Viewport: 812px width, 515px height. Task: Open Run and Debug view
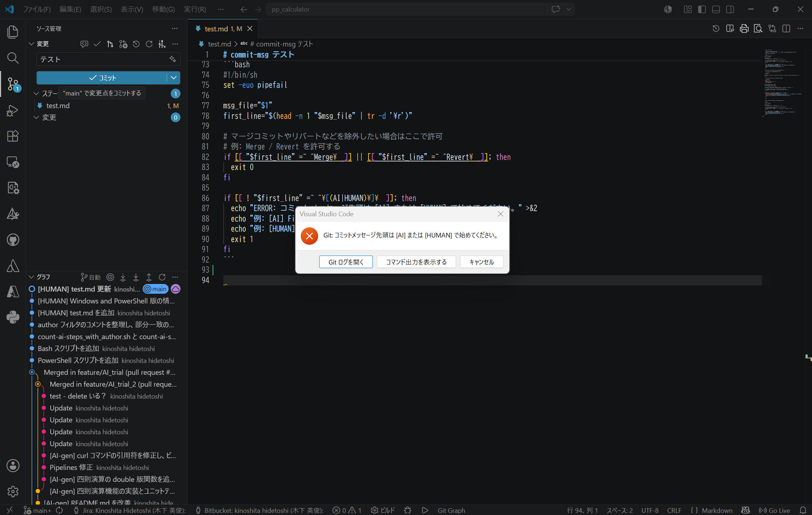point(13,110)
